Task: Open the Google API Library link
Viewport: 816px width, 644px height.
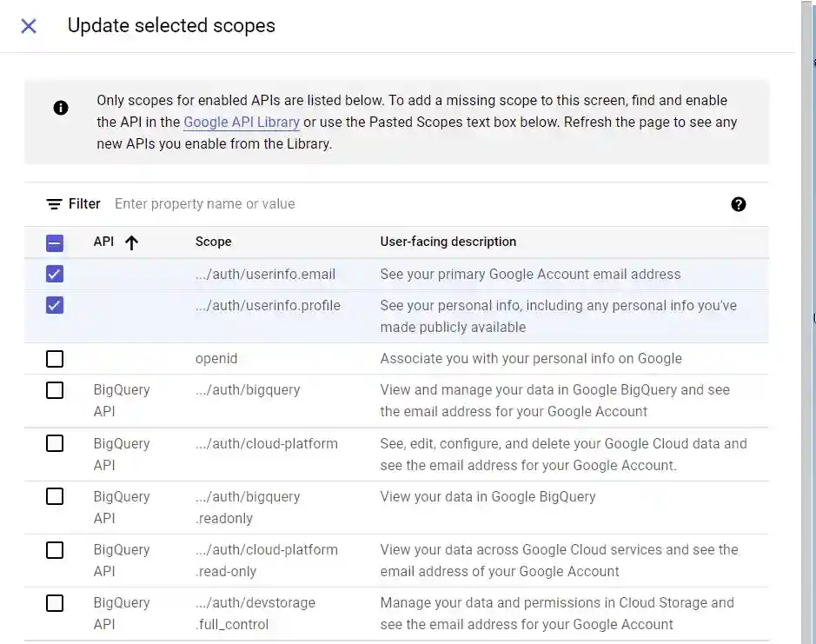Action: (241, 122)
